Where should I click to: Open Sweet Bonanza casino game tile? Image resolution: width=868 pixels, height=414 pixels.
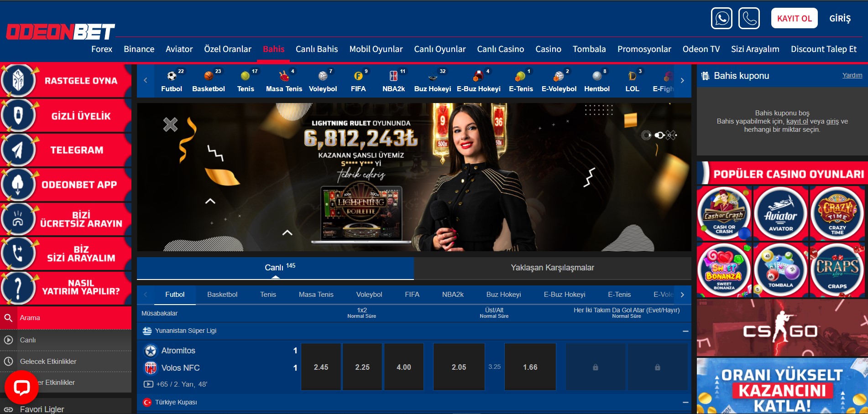[724, 269]
